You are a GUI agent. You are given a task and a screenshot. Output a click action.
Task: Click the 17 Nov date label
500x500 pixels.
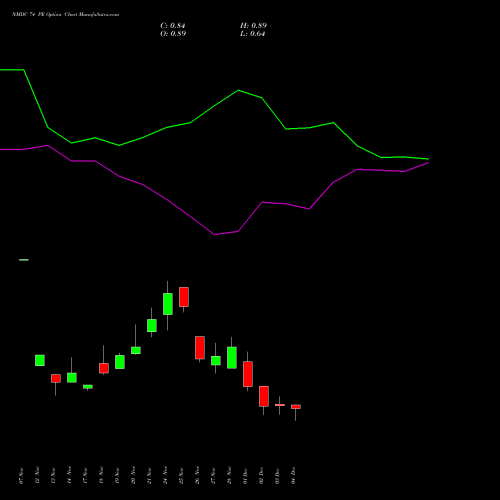(86, 476)
